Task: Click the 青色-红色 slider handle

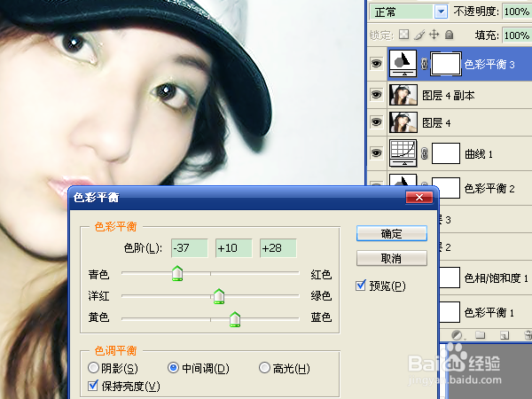Action: coord(177,273)
